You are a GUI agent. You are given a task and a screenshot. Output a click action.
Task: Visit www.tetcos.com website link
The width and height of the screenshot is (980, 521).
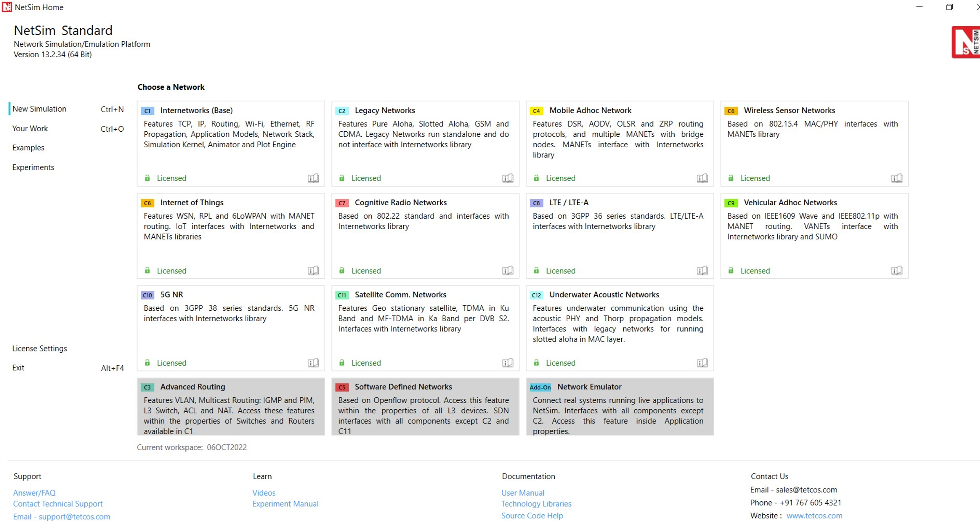(x=814, y=516)
